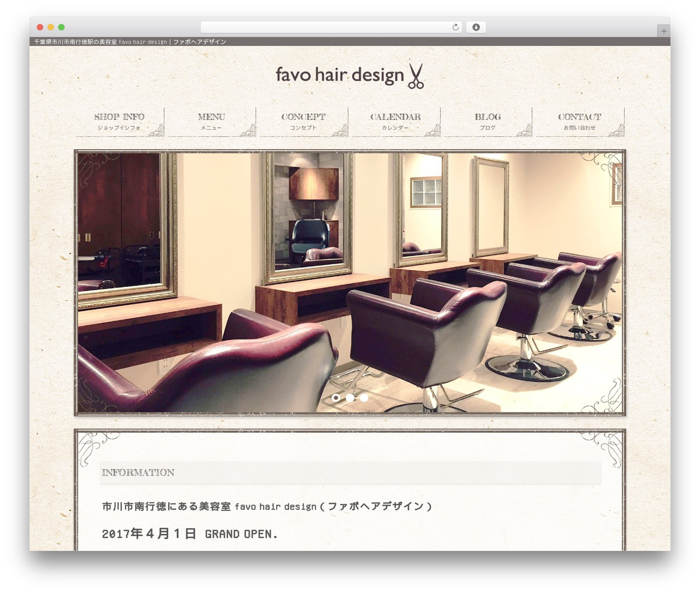Open the SHOP INFO menu item

click(119, 121)
